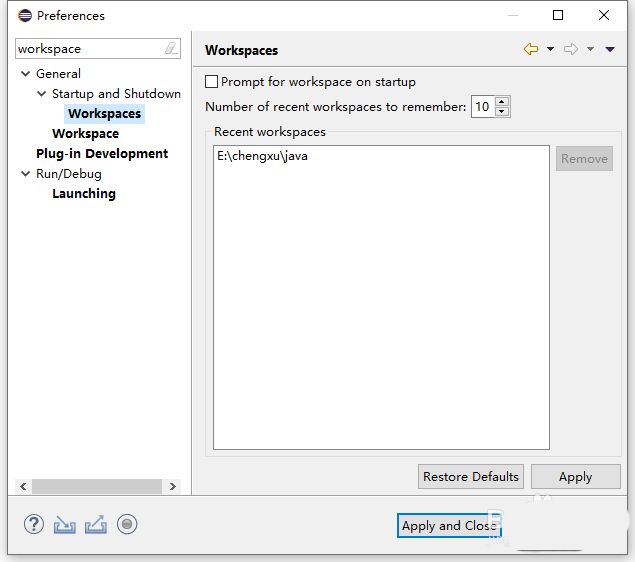Toggle the oomph preference recorder icon
Screen dimensions: 635x562
click(127, 524)
